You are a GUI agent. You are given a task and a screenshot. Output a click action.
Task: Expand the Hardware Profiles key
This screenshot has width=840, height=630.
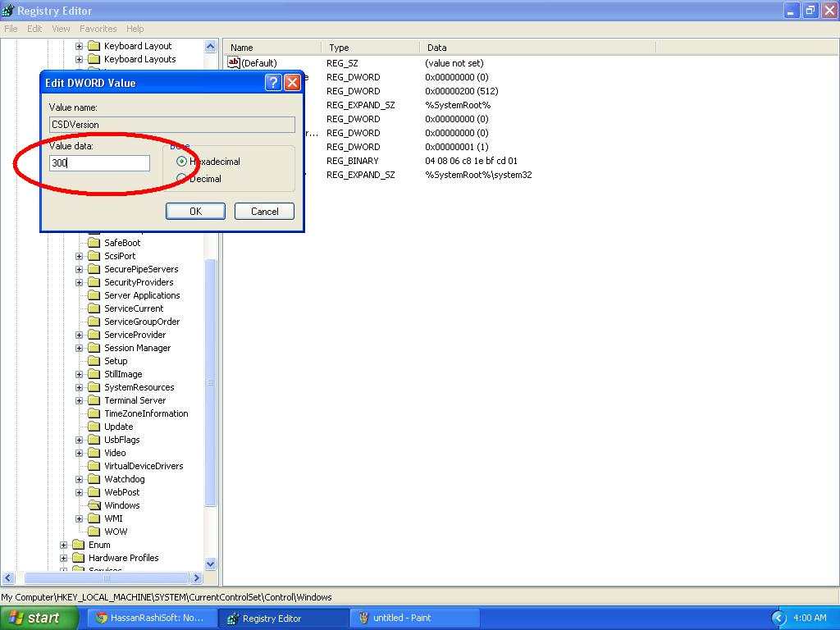[63, 558]
